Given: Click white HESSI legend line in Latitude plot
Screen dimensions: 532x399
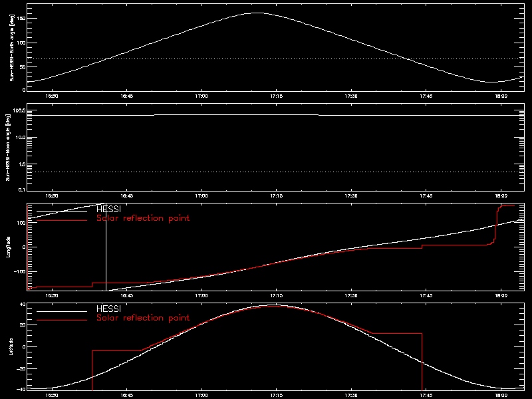Looking at the screenshot, I should tap(62, 311).
